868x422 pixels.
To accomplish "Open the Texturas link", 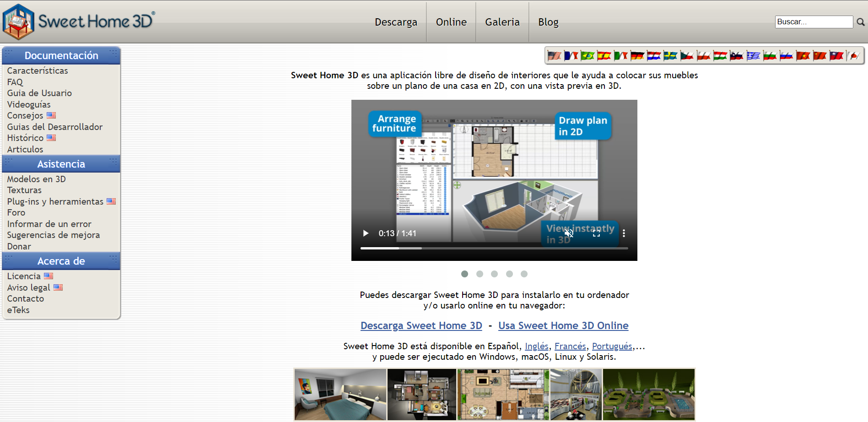I will pos(24,190).
